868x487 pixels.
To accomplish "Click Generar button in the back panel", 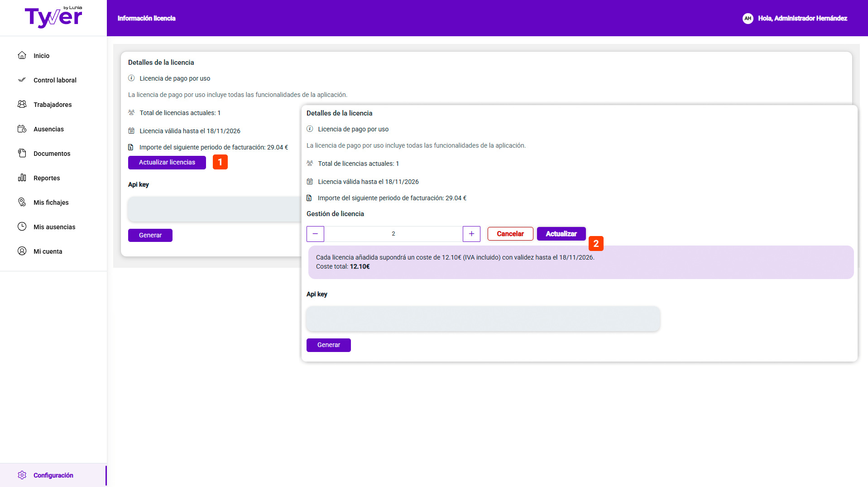I will (x=150, y=235).
